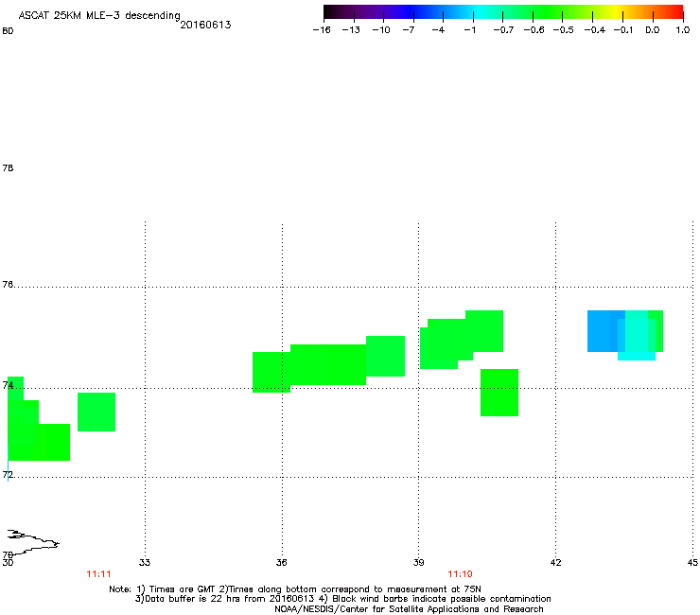Click the date label 20160613 in the header
The image size is (700, 615).
tap(205, 25)
